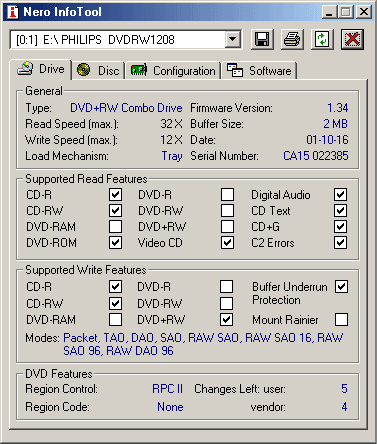Minimize the Nero InfoTool window

[x=329, y=12]
